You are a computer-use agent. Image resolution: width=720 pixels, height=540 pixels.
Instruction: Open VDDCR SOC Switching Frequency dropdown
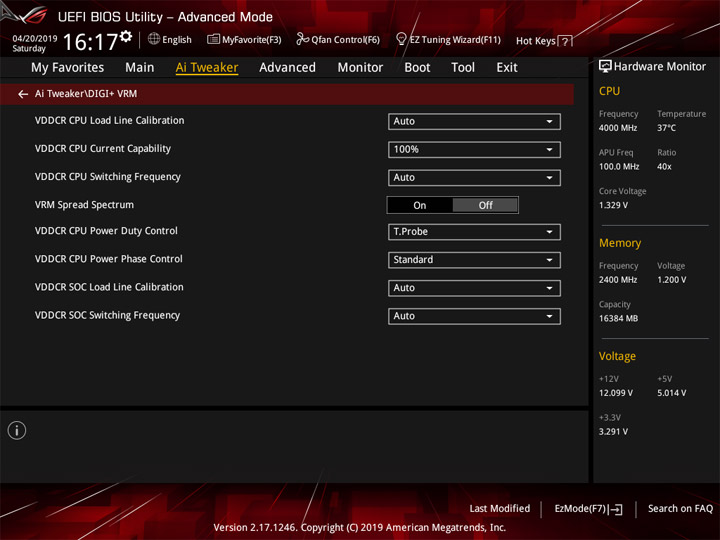click(x=474, y=316)
